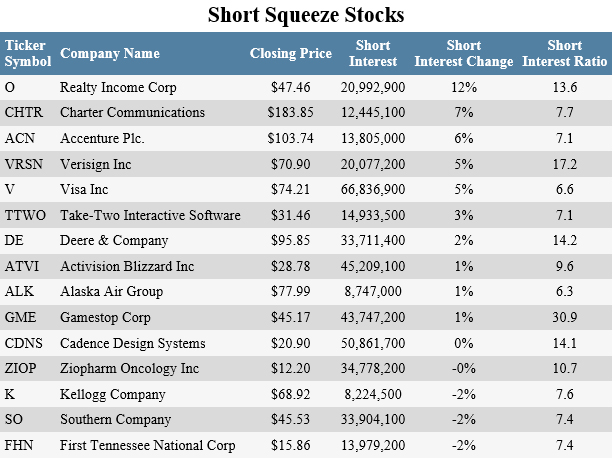Click Gamestop Corp short interest ratio 30.9

coord(563,318)
